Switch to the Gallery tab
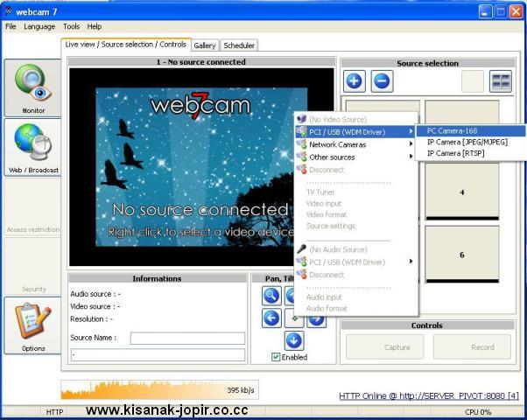 pos(205,45)
